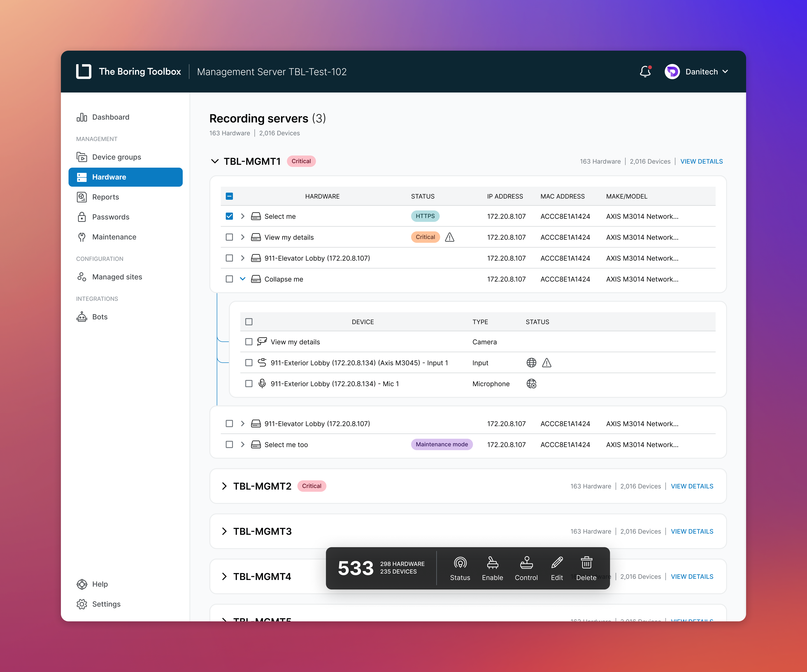Check the Input 1 device checkbox
807x672 pixels.
pos(249,363)
